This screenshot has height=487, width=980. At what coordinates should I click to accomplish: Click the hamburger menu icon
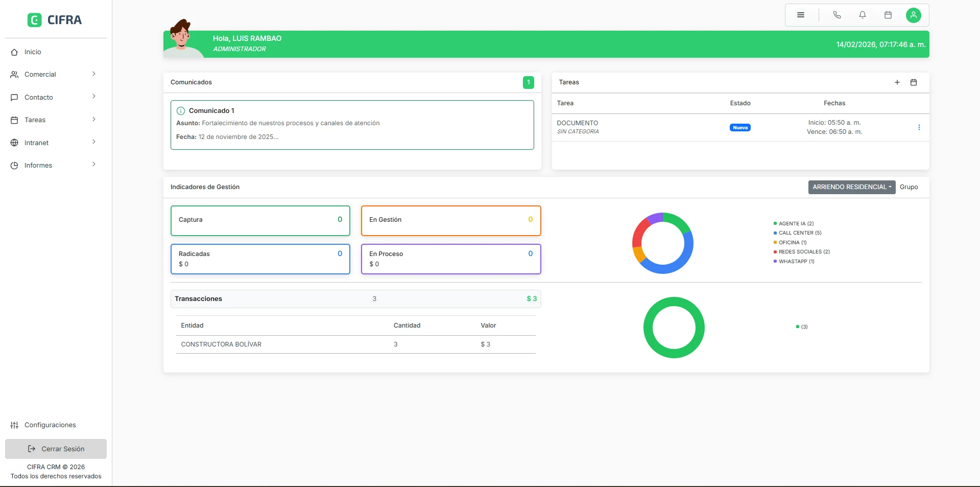point(800,15)
